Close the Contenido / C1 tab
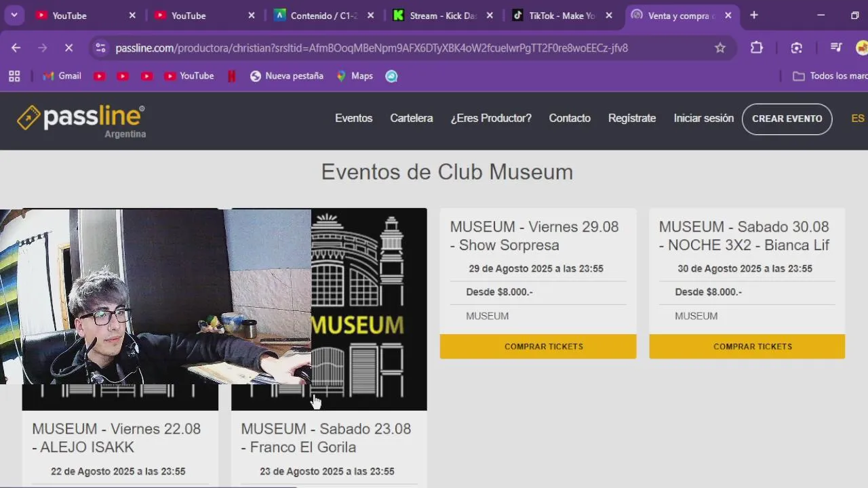868x488 pixels. [x=370, y=16]
